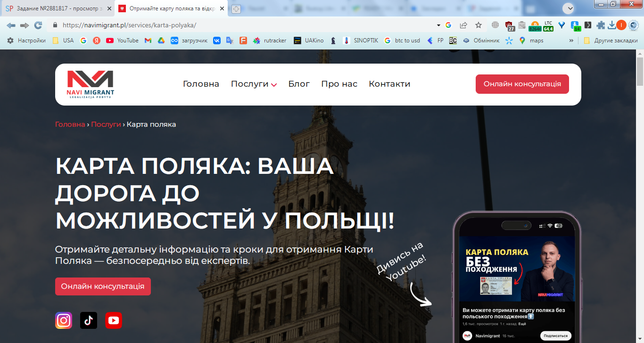Image resolution: width=644 pixels, height=343 pixels.
Task: Click the Головна breadcrumb link
Action: click(70, 124)
